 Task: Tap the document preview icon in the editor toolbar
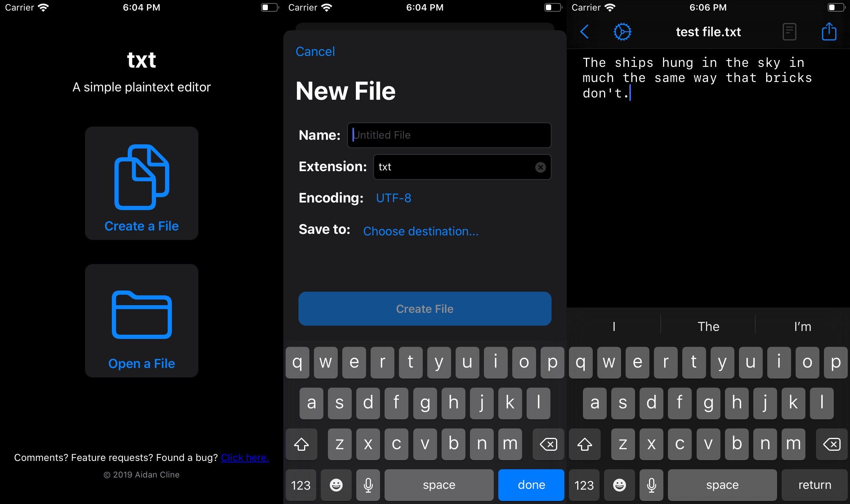point(790,32)
